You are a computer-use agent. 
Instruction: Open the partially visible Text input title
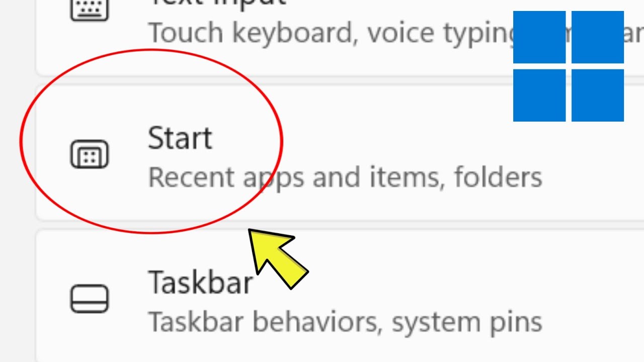click(x=216, y=4)
